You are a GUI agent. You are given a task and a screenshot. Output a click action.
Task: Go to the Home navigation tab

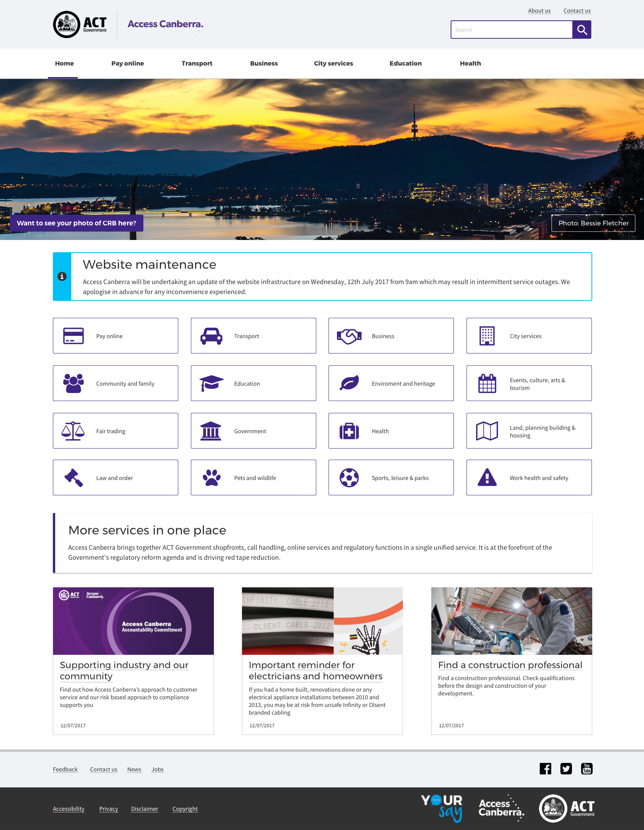64,63
